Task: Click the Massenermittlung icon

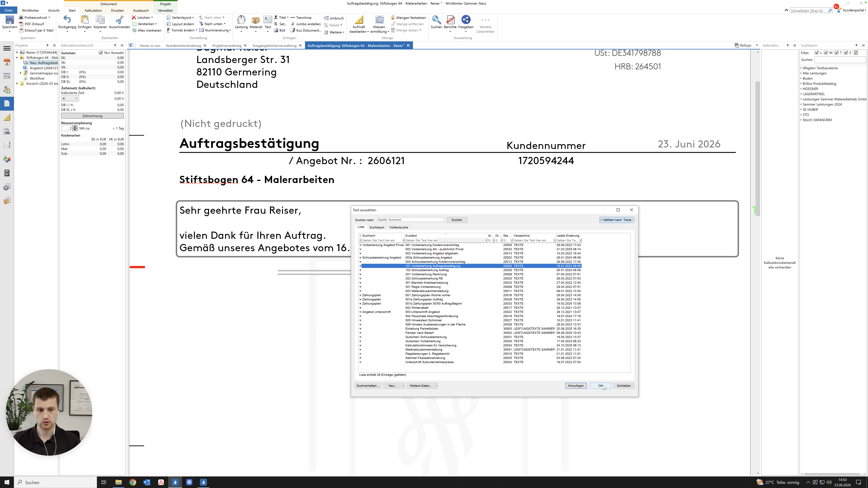Action: point(380,20)
